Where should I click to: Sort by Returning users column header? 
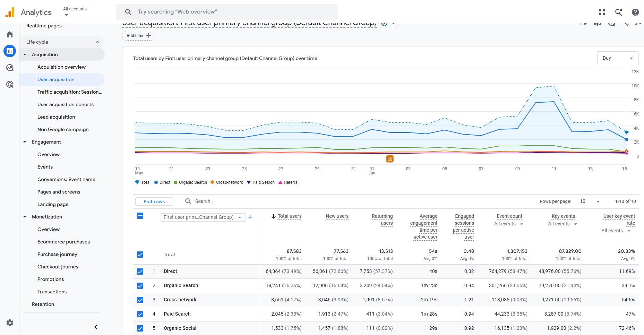(x=382, y=220)
